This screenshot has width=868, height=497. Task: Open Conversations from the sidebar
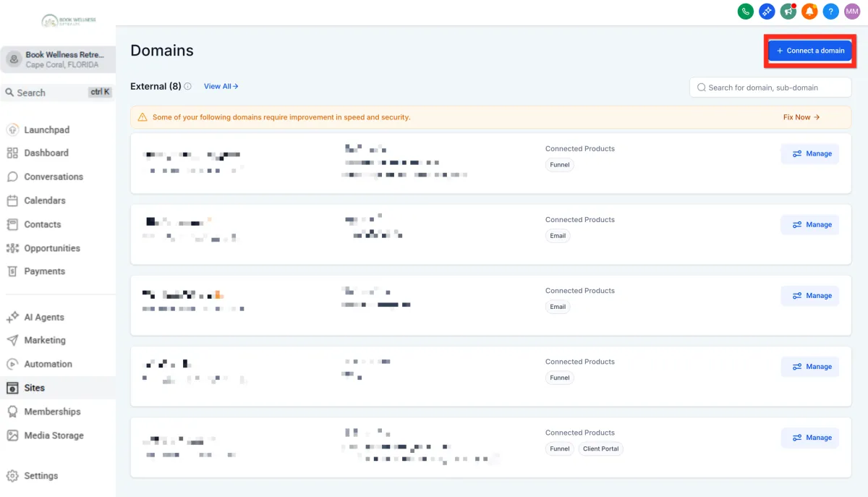click(53, 177)
